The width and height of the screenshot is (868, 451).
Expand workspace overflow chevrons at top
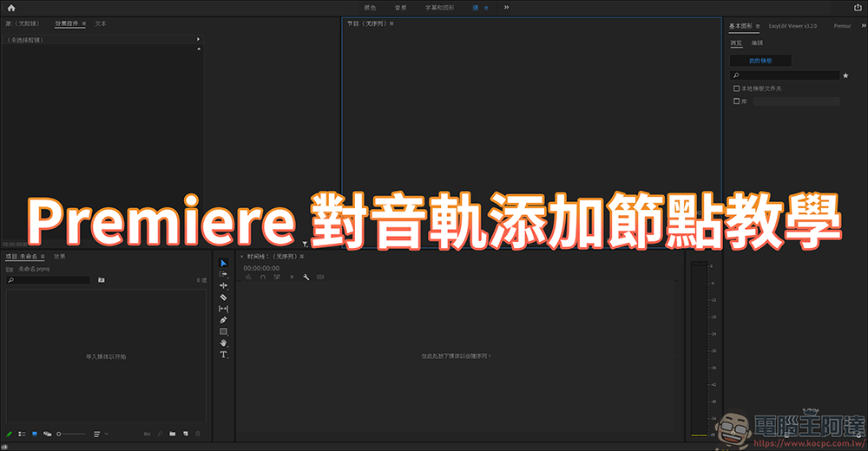506,7
